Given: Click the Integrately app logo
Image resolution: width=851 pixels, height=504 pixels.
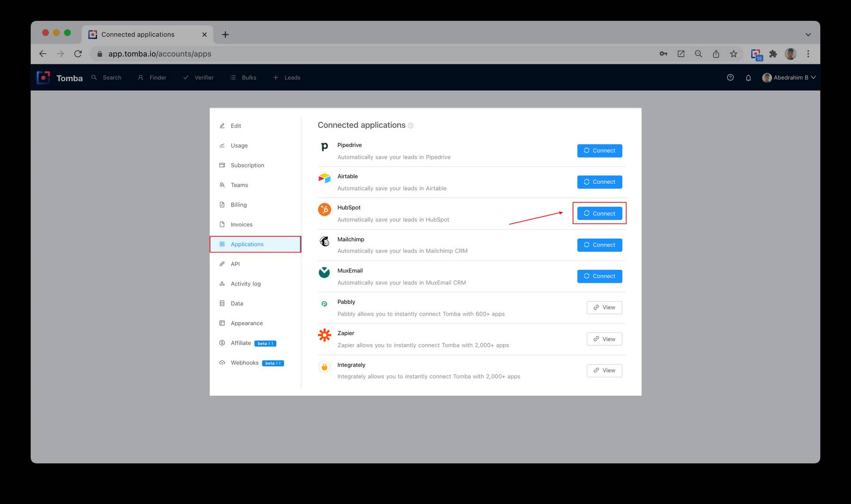Looking at the screenshot, I should tap(324, 367).
